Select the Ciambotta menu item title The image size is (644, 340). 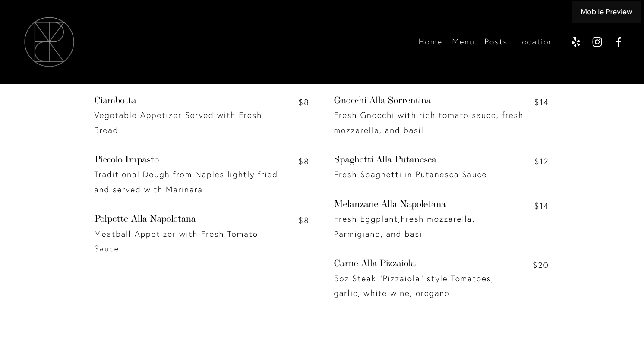pyautogui.click(x=115, y=101)
